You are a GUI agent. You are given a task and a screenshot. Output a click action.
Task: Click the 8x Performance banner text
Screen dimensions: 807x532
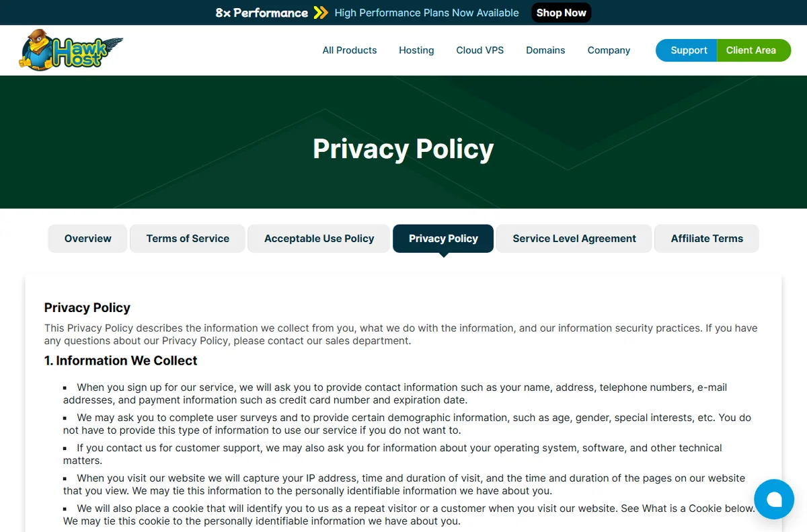[x=262, y=13]
